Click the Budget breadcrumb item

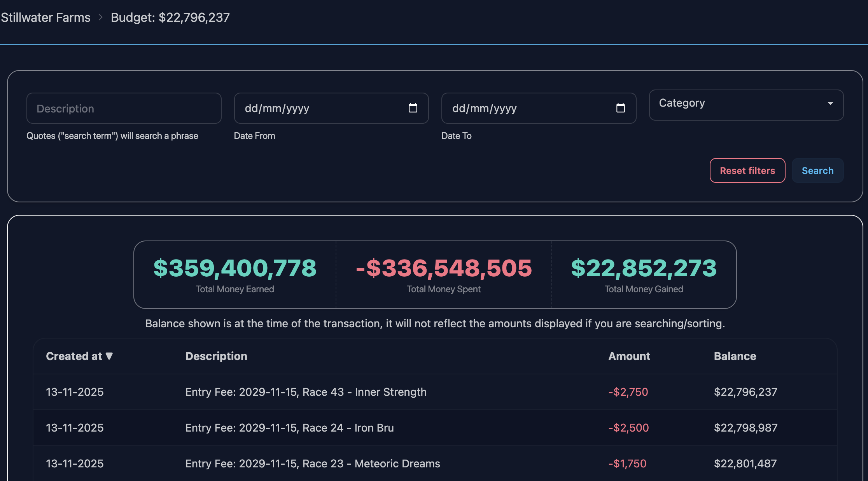coord(170,18)
